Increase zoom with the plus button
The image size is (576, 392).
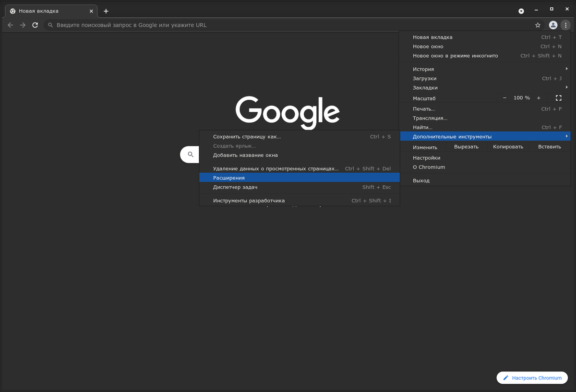pos(539,98)
